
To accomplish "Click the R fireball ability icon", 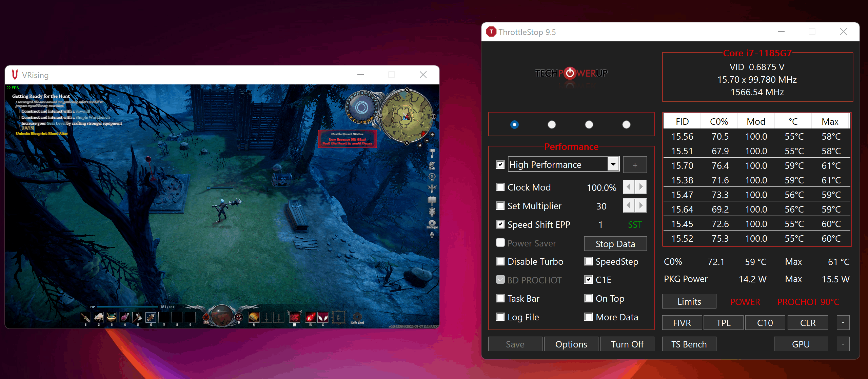I will point(310,317).
